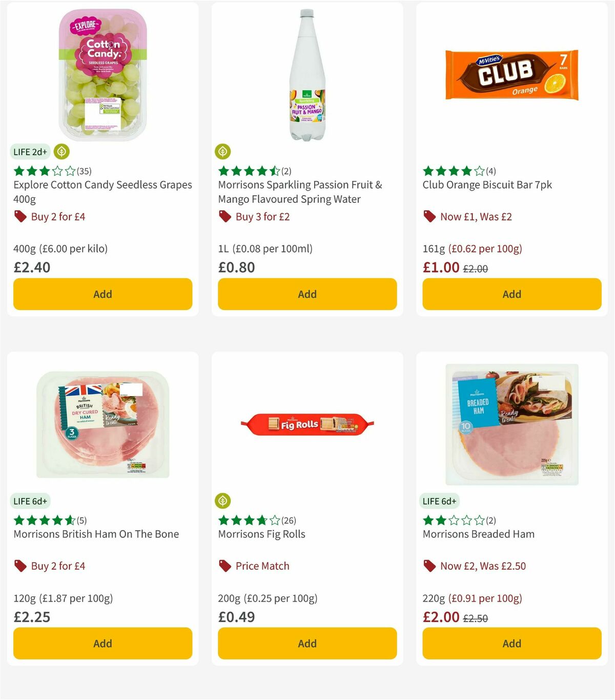Open the (26) reviews for Fig Rolls
Image resolution: width=615 pixels, height=700 pixels.
289,520
